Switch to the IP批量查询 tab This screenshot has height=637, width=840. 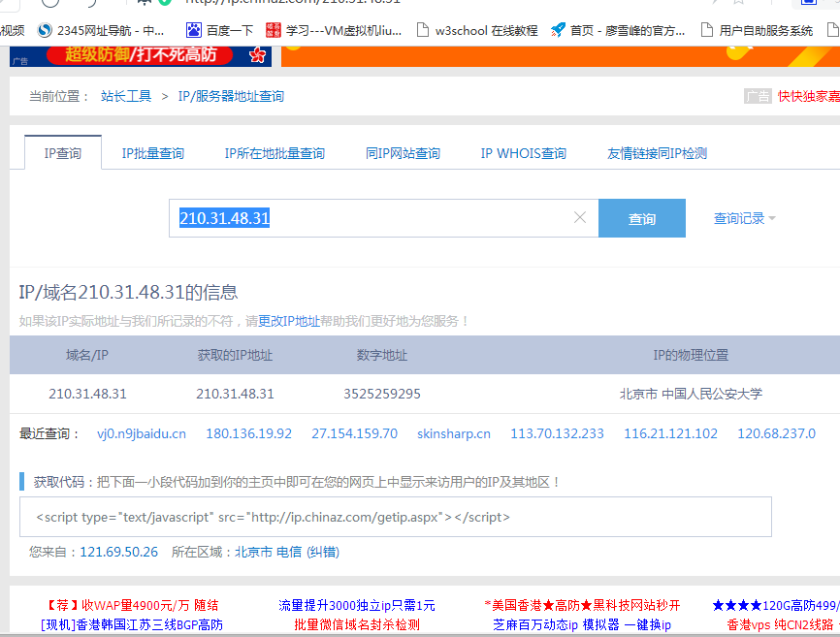152,153
